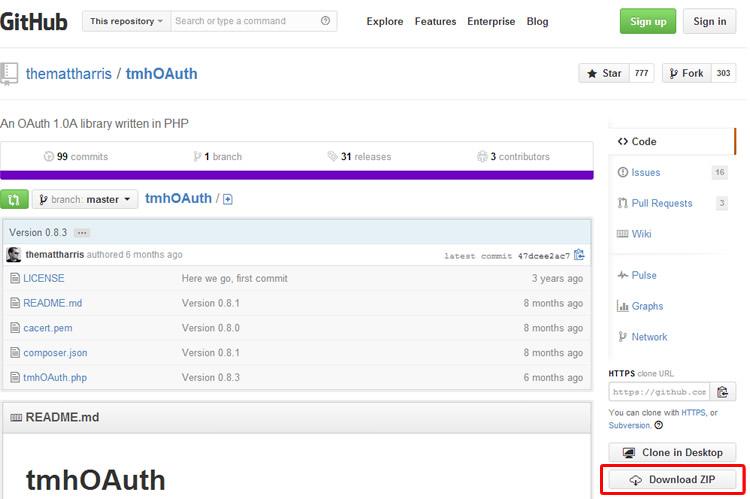Screen dimensions: 750x499
Task: Open the composer.json file
Action: (x=55, y=353)
